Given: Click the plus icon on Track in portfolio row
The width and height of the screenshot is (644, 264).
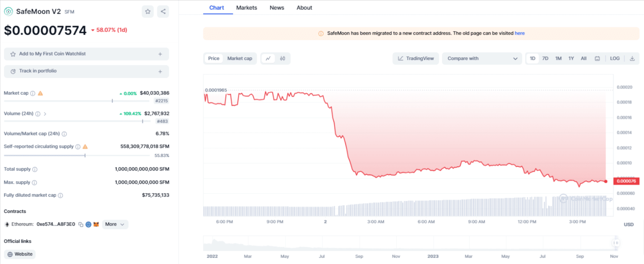Looking at the screenshot, I should click(160, 71).
